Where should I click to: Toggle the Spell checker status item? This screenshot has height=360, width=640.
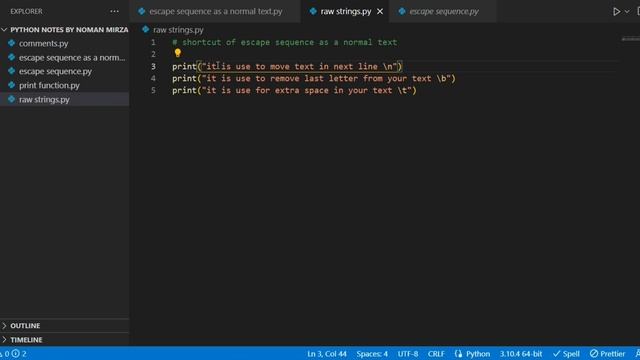566,354
